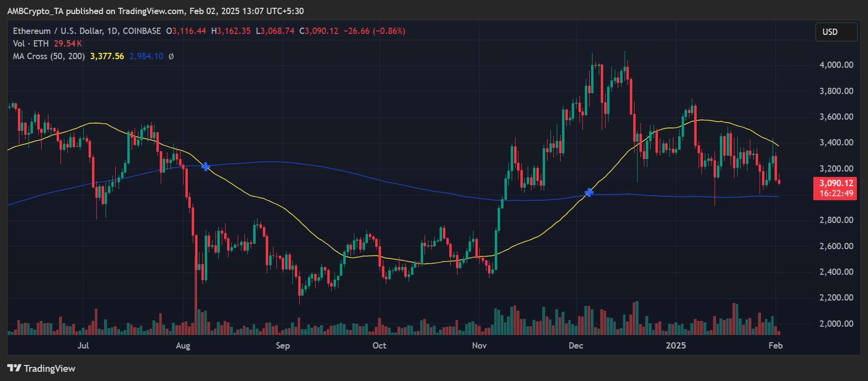
Task: Click the Sep label on time axis
Action: point(283,346)
